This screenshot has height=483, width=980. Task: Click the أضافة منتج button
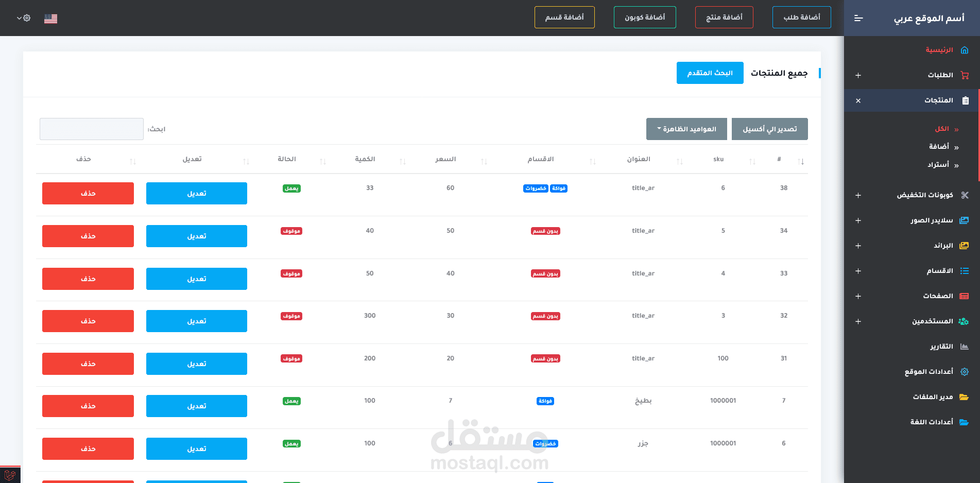click(724, 18)
